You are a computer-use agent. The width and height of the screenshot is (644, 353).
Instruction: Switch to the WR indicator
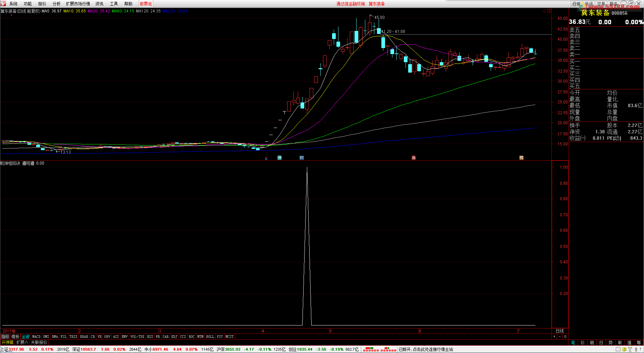[158, 337]
